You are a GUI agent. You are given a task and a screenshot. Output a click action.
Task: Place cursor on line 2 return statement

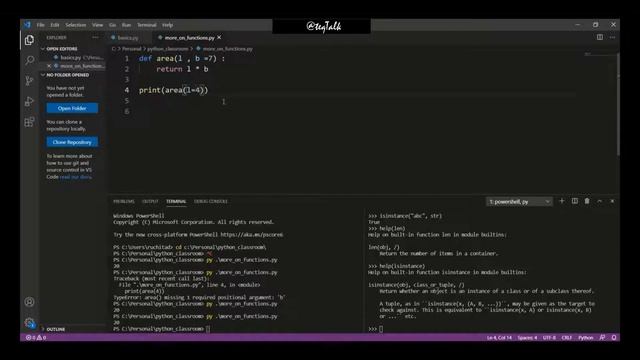[182, 69]
